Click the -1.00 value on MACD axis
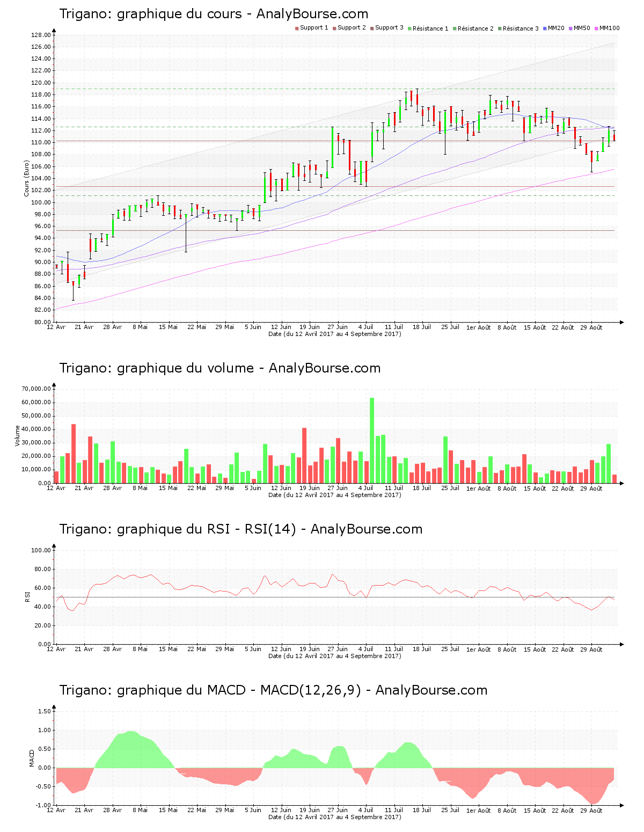Image resolution: width=644 pixels, height=832 pixels. pyautogui.click(x=43, y=805)
